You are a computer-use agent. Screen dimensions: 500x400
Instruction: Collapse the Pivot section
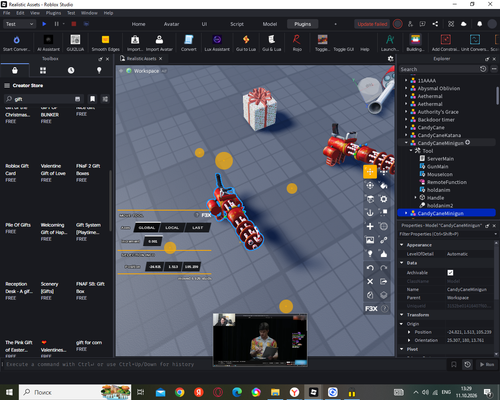click(x=402, y=349)
